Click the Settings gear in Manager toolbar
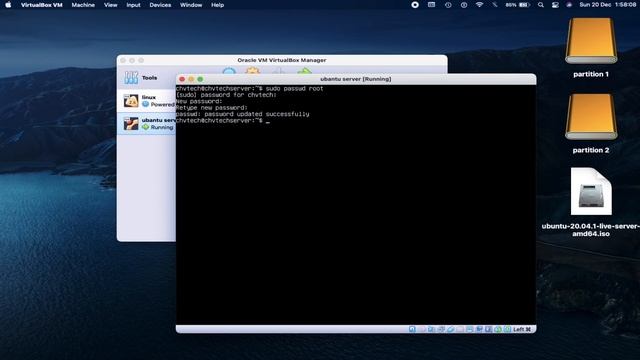This screenshot has height=360, width=640. 253,71
